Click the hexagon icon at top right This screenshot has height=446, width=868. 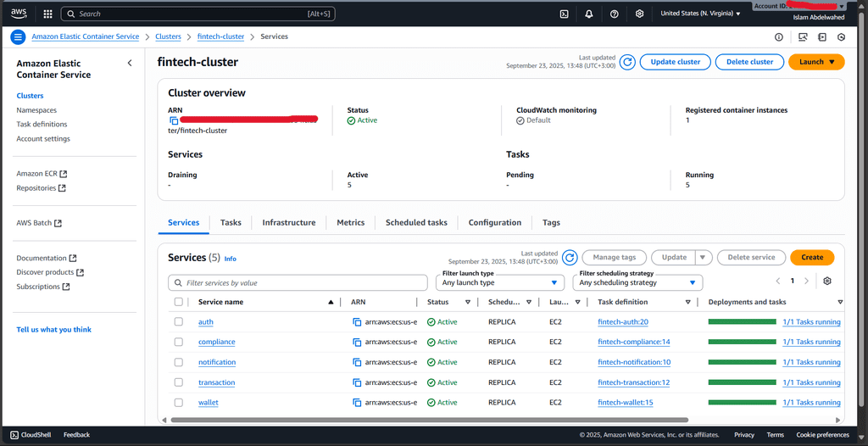pos(842,37)
